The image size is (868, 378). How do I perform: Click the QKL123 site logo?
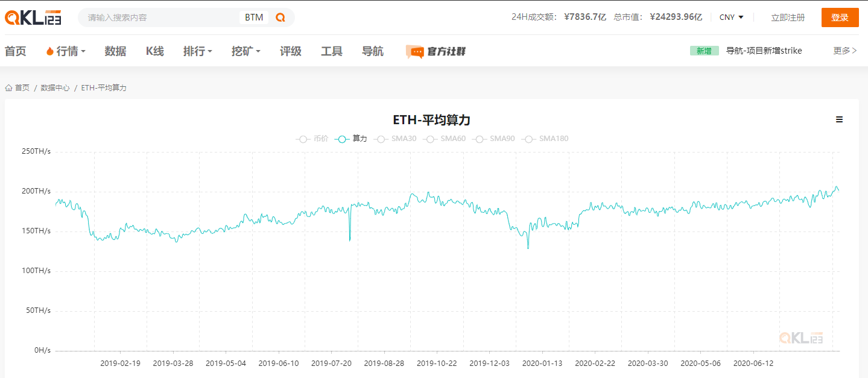[x=33, y=17]
